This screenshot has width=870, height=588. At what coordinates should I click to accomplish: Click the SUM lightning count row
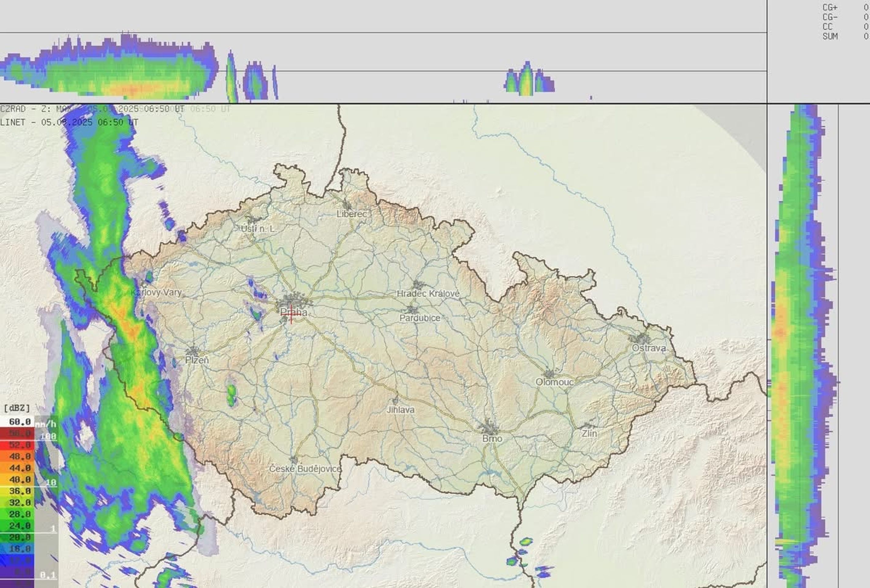point(845,36)
